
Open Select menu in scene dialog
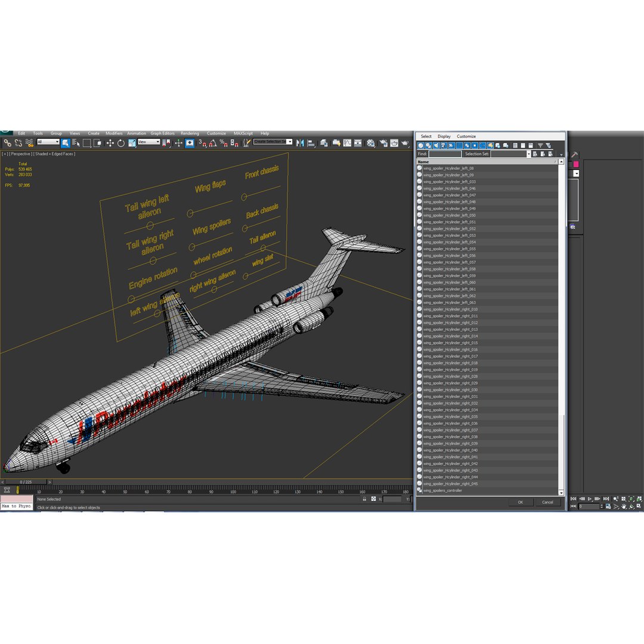click(x=426, y=137)
